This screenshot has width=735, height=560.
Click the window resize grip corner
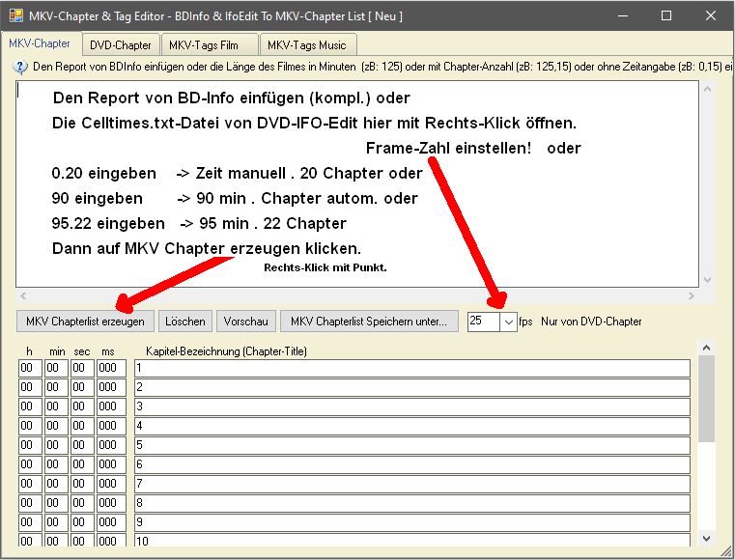coord(725,550)
